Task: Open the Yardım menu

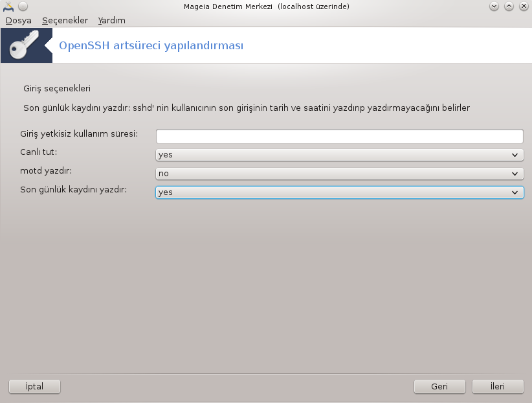Action: pyautogui.click(x=111, y=20)
